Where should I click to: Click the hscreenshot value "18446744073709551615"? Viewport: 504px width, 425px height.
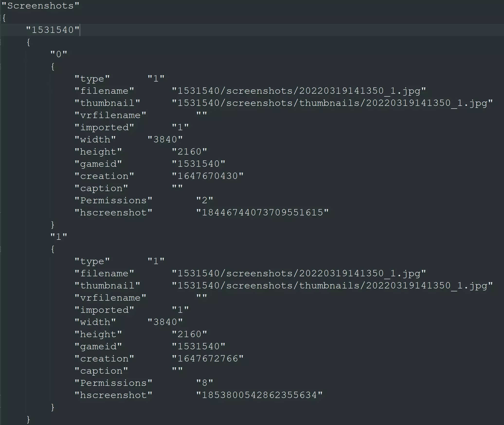click(x=262, y=212)
